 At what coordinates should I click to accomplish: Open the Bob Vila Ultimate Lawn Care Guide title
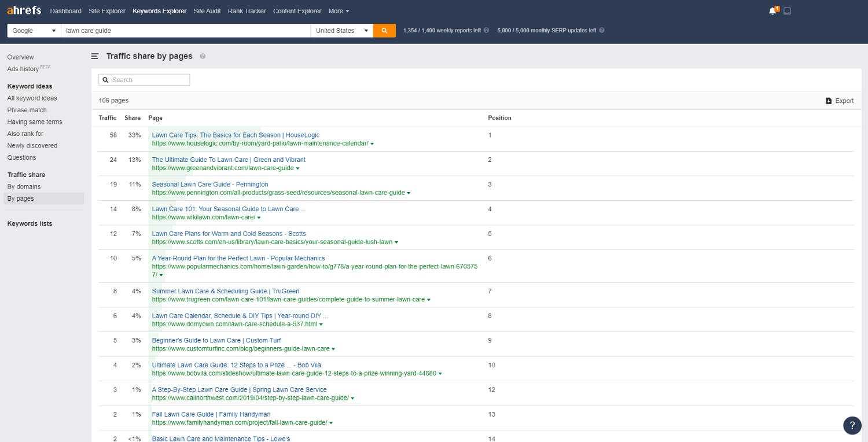click(x=236, y=365)
